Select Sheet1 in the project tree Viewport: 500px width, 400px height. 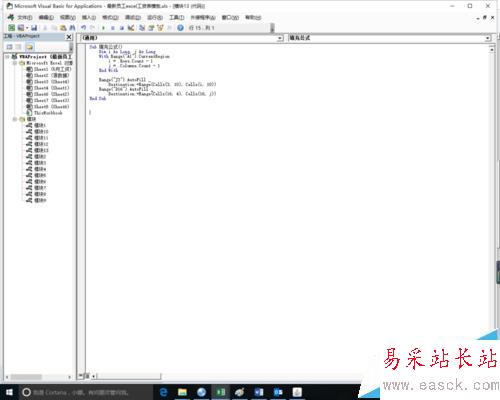coord(49,69)
